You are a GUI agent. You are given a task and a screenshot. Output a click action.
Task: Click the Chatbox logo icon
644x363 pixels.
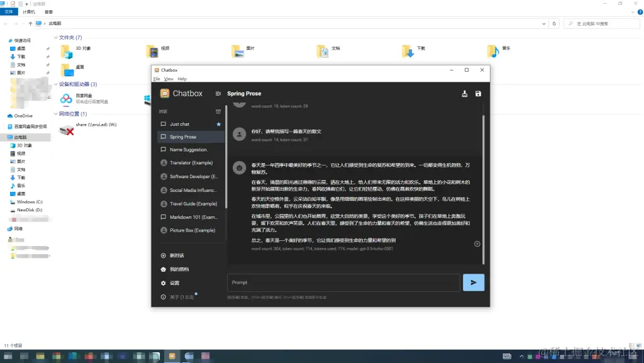coord(165,94)
